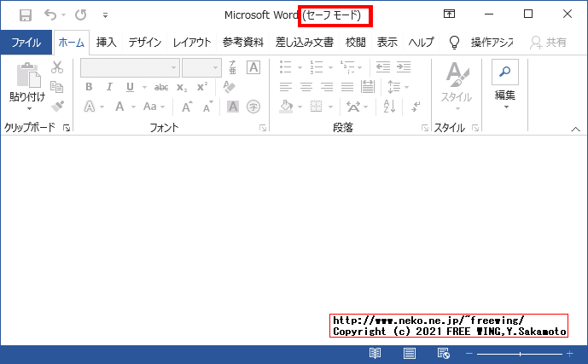
Task: Switch to the 差し込み文書 tab
Action: (305, 43)
